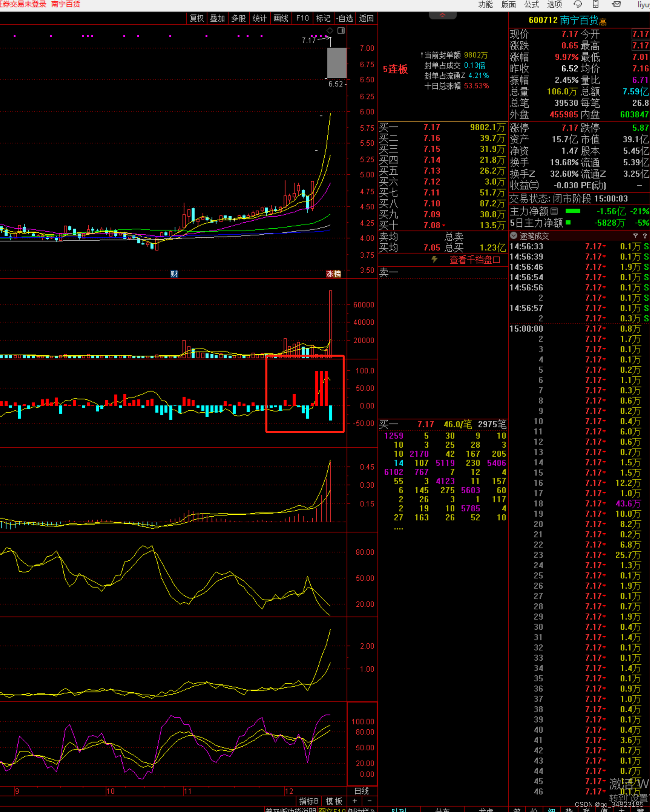Image resolution: width=650 pixels, height=812 pixels.
Task: Click the 买十 7.08 order row
Action: (x=443, y=225)
